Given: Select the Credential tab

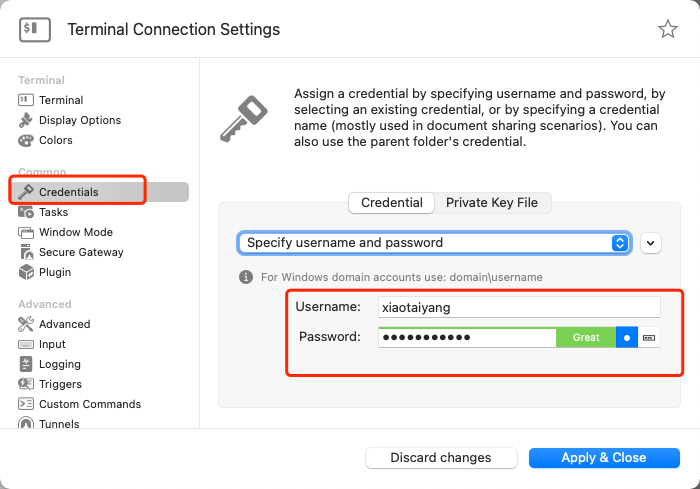Looking at the screenshot, I should click(x=392, y=202).
